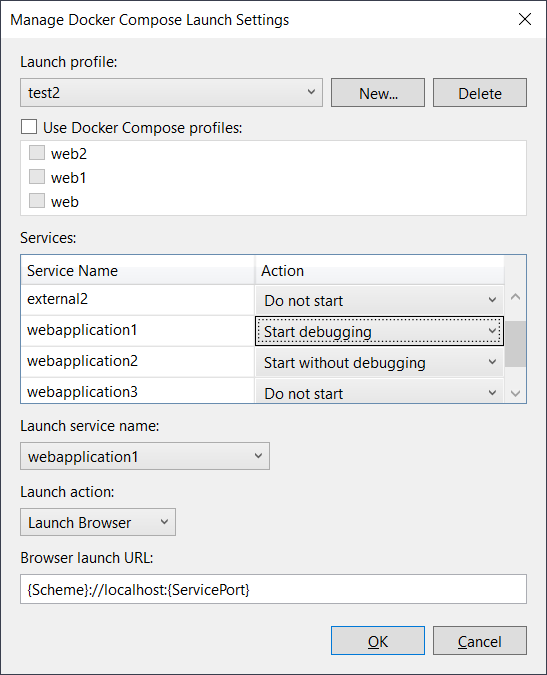Click the services list scrollbar thumb
Viewport: 547px width, 675px height.
[515, 344]
